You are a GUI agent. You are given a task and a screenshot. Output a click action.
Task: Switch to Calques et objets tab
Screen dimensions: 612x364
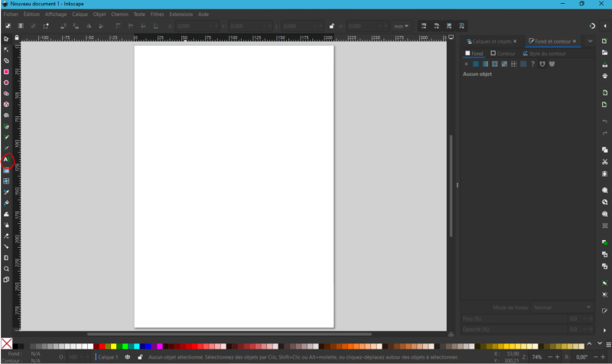492,41
